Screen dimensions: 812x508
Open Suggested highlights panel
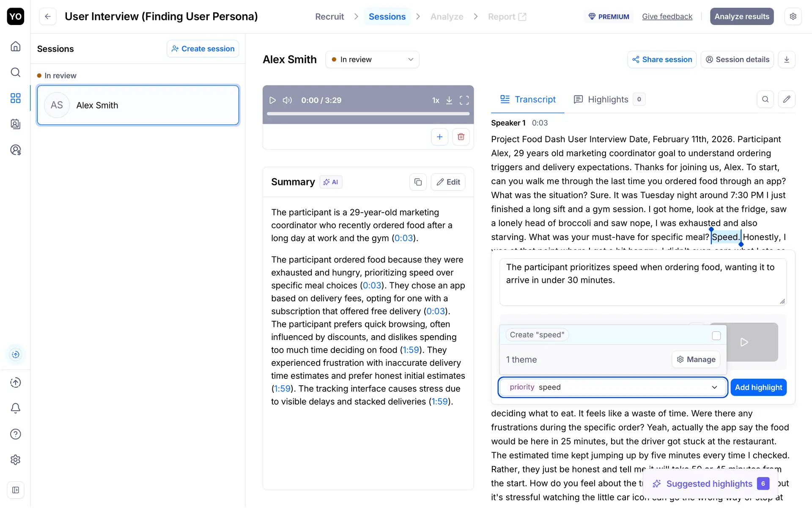tap(710, 483)
